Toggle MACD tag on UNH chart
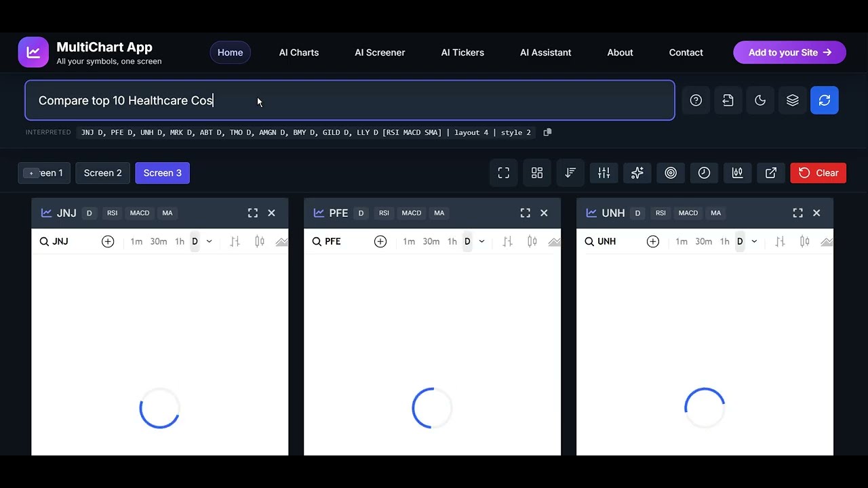This screenshot has width=868, height=488. [688, 213]
